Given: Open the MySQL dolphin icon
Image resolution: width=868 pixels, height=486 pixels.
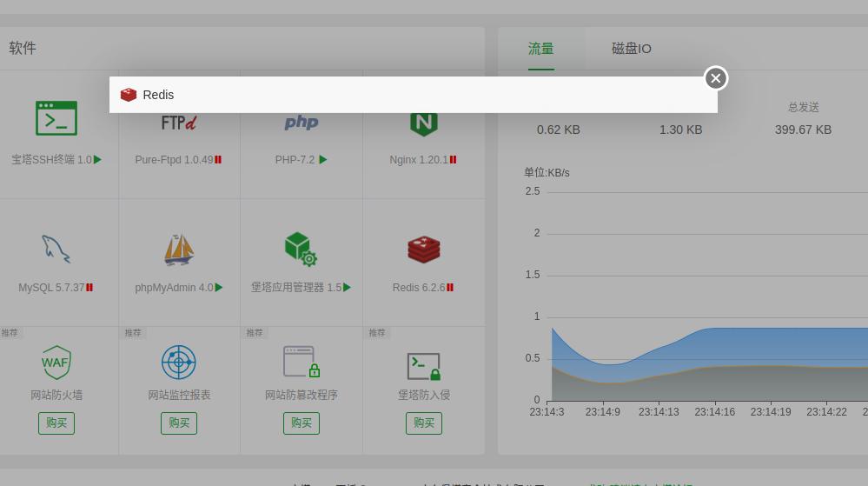Looking at the screenshot, I should pyautogui.click(x=56, y=249).
